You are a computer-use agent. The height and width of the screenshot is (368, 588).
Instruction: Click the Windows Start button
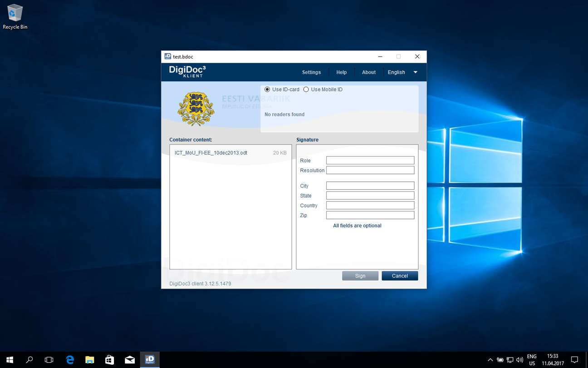pyautogui.click(x=10, y=360)
